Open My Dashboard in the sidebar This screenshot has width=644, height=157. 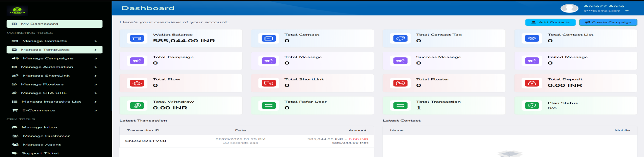(x=54, y=24)
